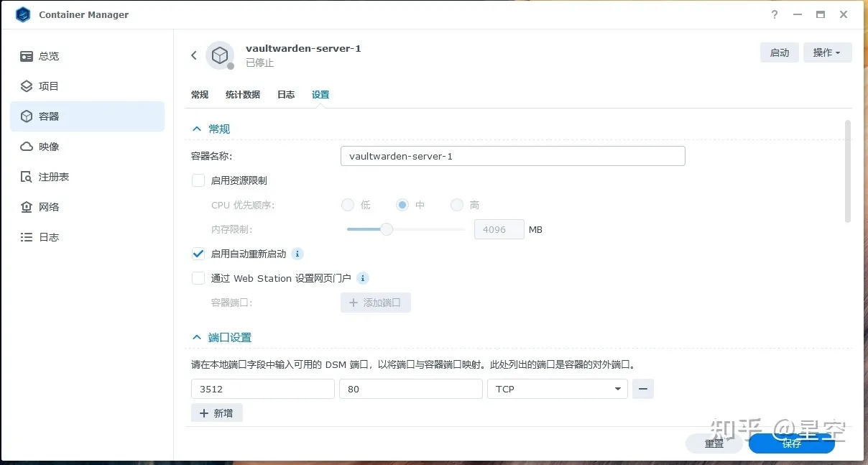Enable the 启用资源限制 checkbox
Image resolution: width=868 pixels, height=465 pixels.
click(198, 180)
